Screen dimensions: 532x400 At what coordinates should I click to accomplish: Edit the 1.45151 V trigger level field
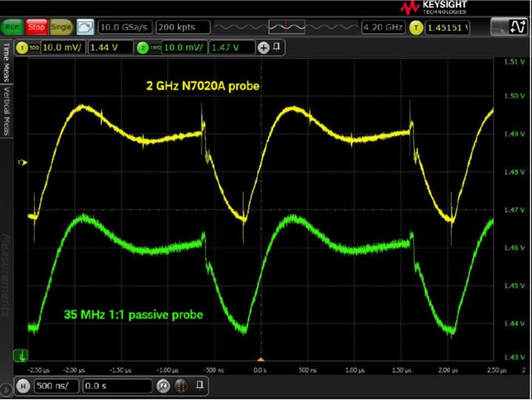click(447, 28)
